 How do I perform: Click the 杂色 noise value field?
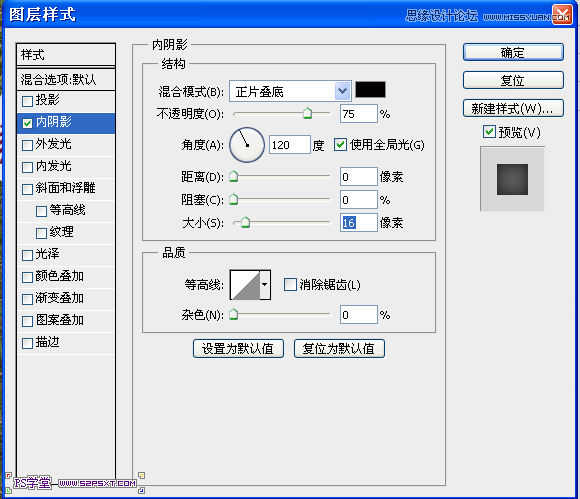point(358,314)
